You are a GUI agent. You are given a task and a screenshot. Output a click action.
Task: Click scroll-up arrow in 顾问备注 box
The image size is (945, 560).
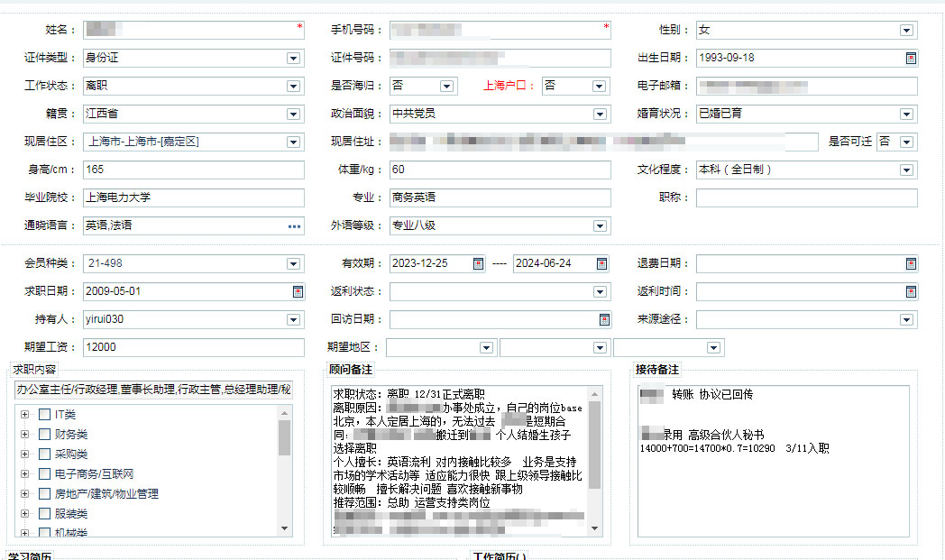[x=595, y=394]
